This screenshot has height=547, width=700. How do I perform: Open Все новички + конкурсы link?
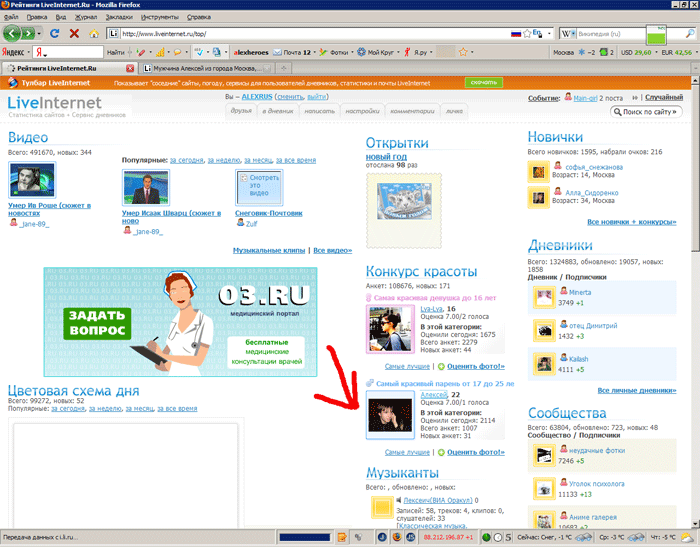pyautogui.click(x=631, y=222)
